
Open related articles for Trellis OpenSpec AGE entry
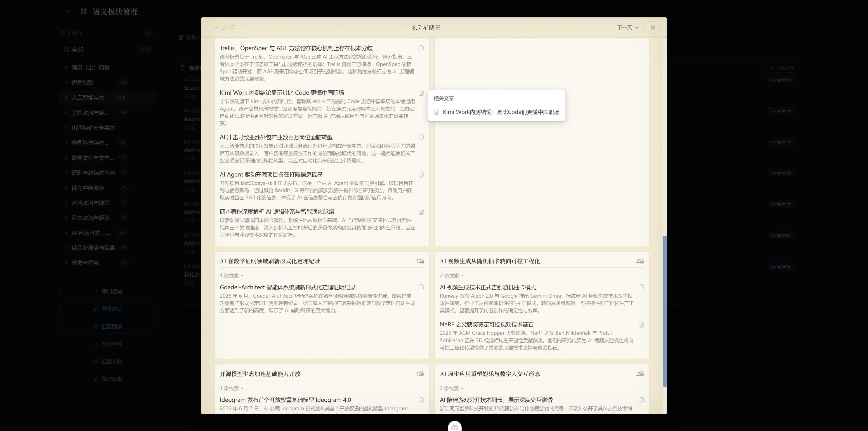(421, 49)
